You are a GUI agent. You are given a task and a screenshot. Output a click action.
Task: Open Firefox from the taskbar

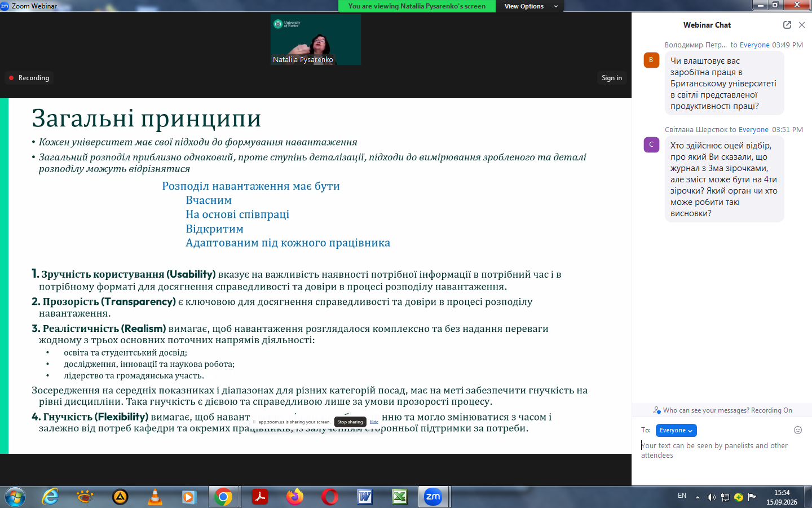pos(294,497)
